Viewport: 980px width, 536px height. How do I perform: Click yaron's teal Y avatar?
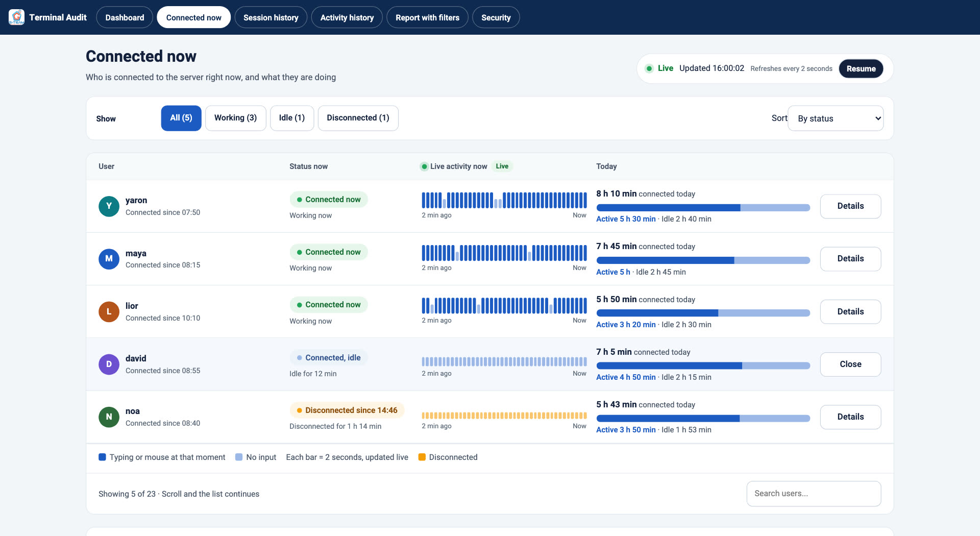[x=109, y=206]
